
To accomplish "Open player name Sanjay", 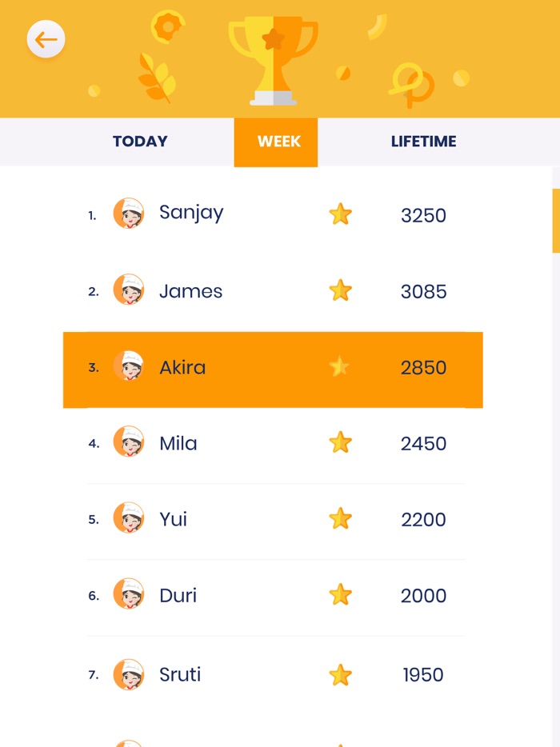I will (191, 213).
